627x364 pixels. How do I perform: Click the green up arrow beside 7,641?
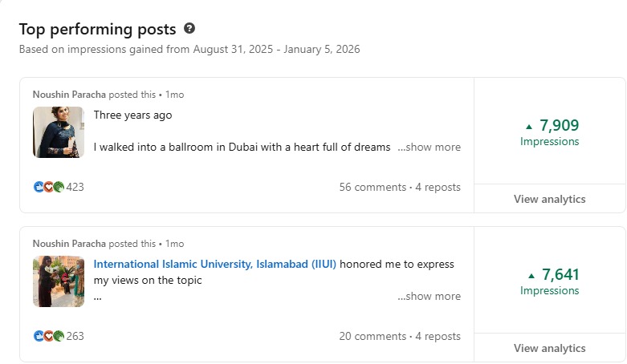coord(529,275)
